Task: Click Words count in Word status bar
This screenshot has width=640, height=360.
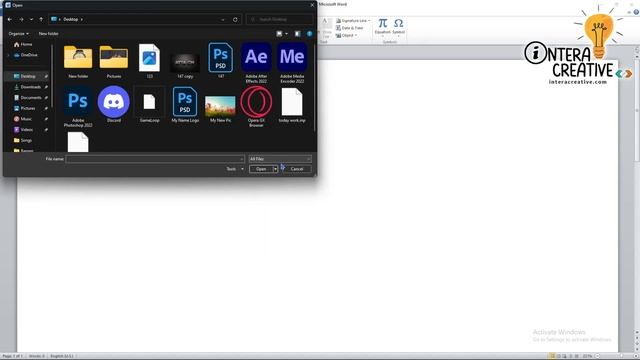Action: (36, 356)
